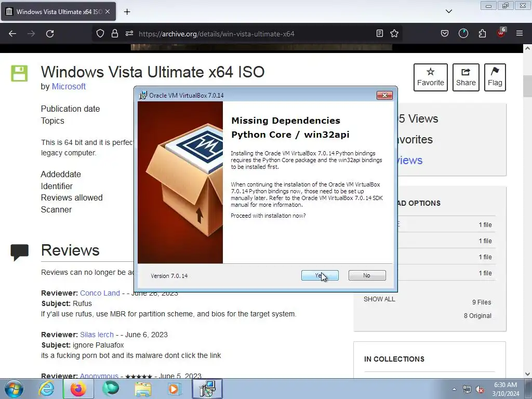Bookmark this page with the star icon
This screenshot has height=399, width=532.
394,33
